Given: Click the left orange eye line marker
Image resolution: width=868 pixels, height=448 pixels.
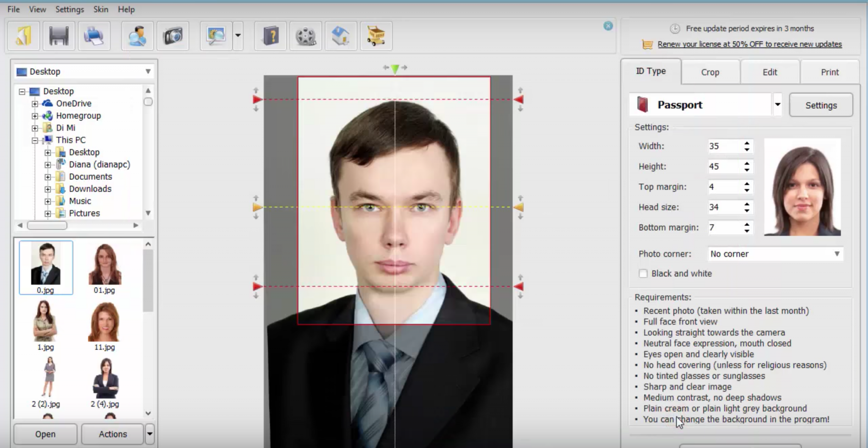Looking at the screenshot, I should 257,207.
